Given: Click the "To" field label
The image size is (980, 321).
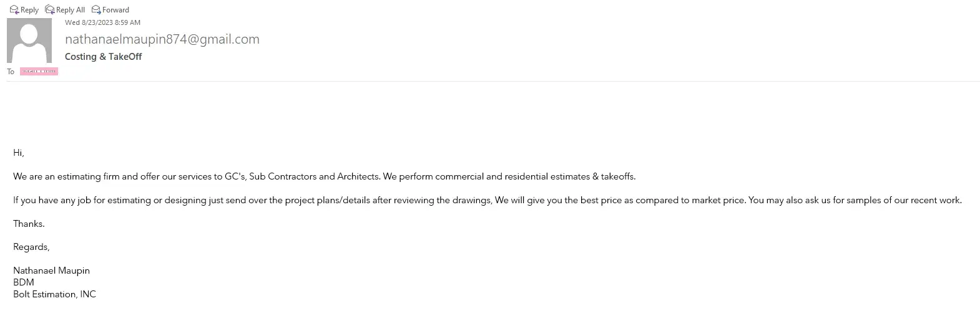Looking at the screenshot, I should [11, 72].
